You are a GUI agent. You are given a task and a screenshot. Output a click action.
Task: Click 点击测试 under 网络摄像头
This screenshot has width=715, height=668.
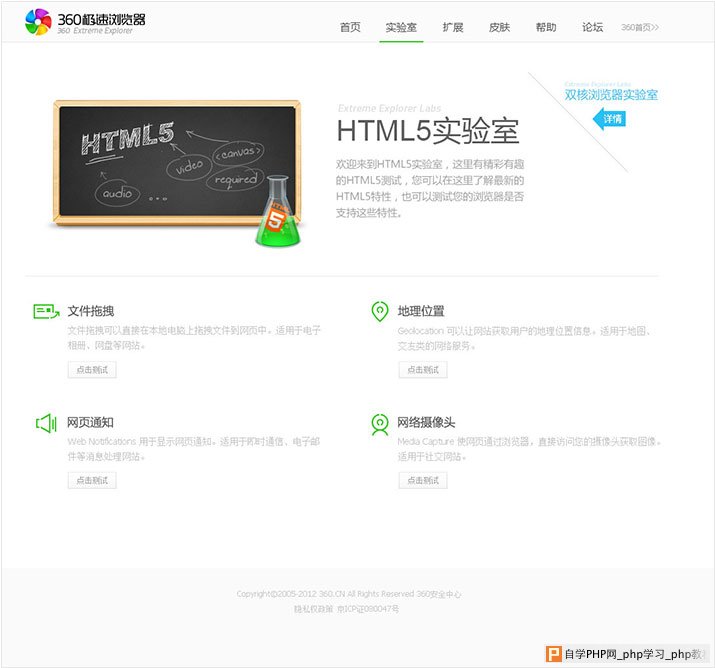[x=423, y=480]
